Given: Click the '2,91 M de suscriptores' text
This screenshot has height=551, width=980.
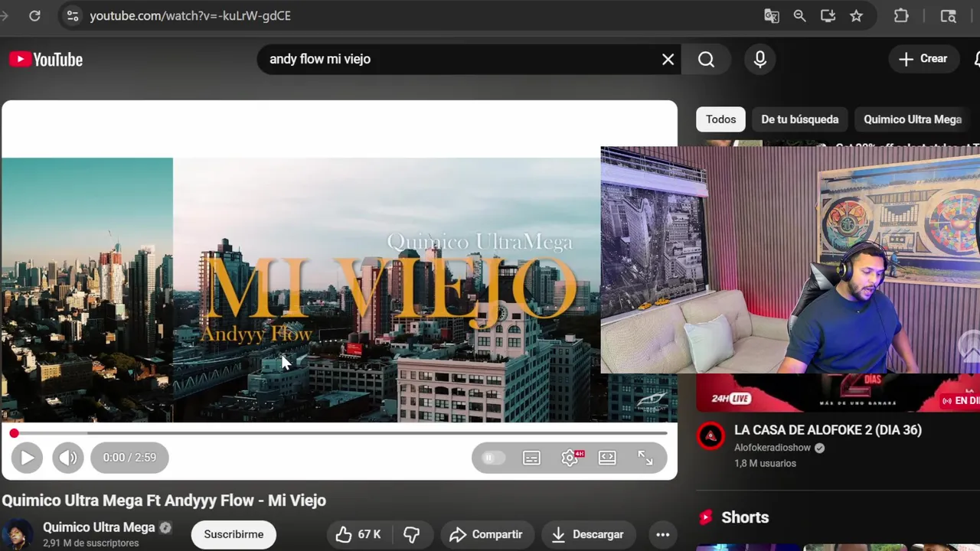Looking at the screenshot, I should pos(91,543).
